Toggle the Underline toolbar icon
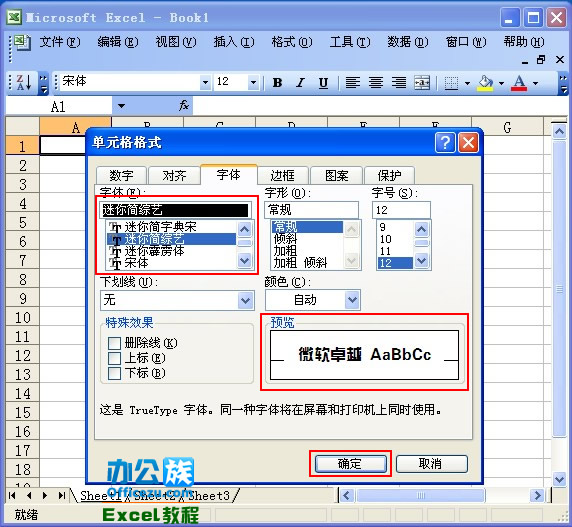 click(323, 83)
